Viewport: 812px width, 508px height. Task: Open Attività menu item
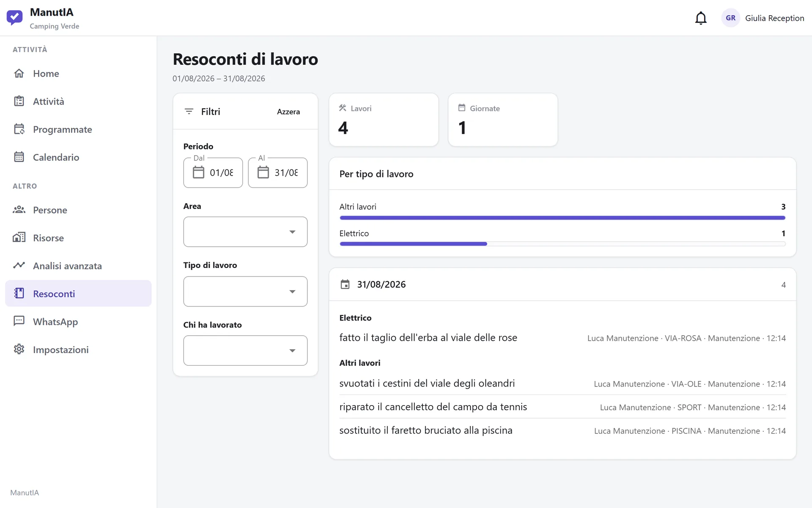78,101
